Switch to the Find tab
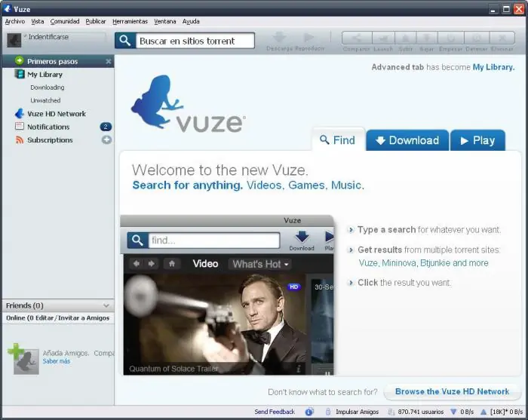This screenshot has height=420, width=528. pos(338,139)
